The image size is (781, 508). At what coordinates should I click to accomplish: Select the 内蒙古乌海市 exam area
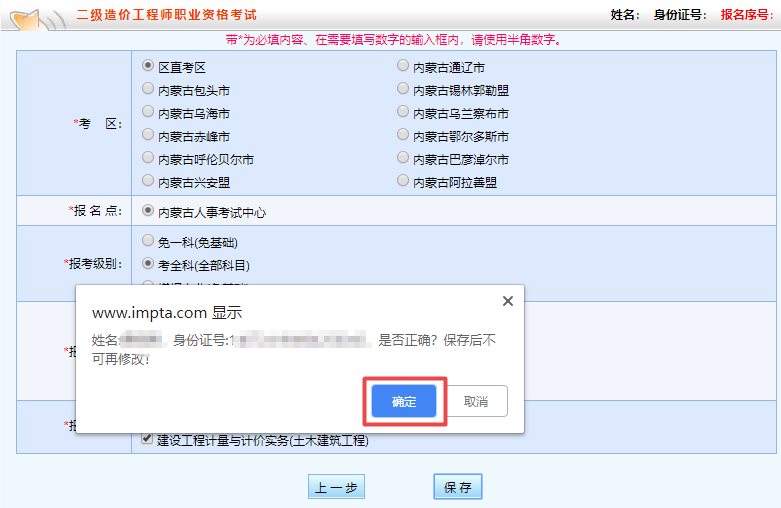click(x=149, y=112)
